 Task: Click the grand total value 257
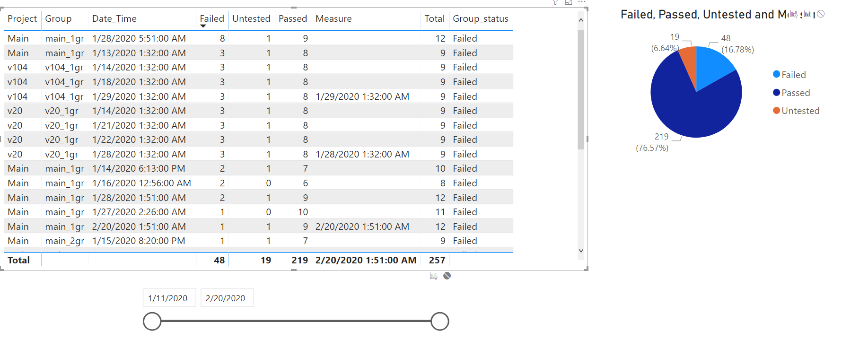[x=437, y=260]
